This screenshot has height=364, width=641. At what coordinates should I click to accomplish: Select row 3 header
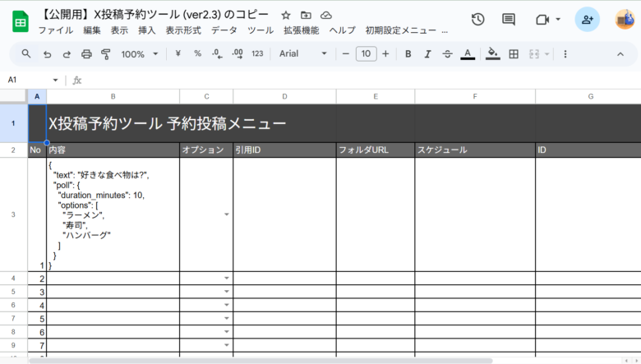coord(13,214)
